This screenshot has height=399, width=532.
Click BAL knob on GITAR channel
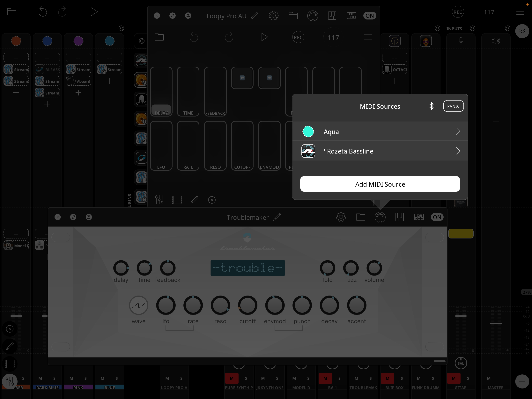460,363
